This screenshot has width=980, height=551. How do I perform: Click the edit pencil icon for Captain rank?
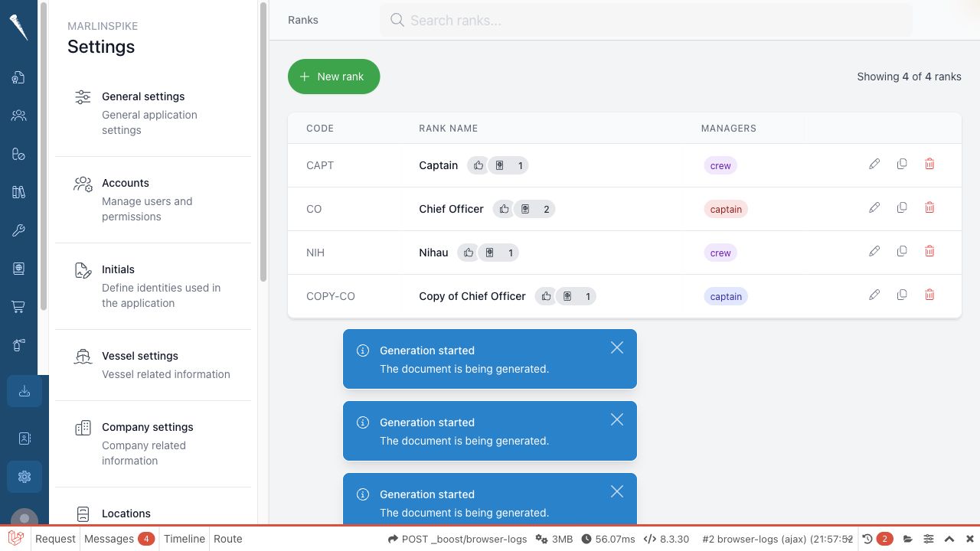click(x=874, y=164)
